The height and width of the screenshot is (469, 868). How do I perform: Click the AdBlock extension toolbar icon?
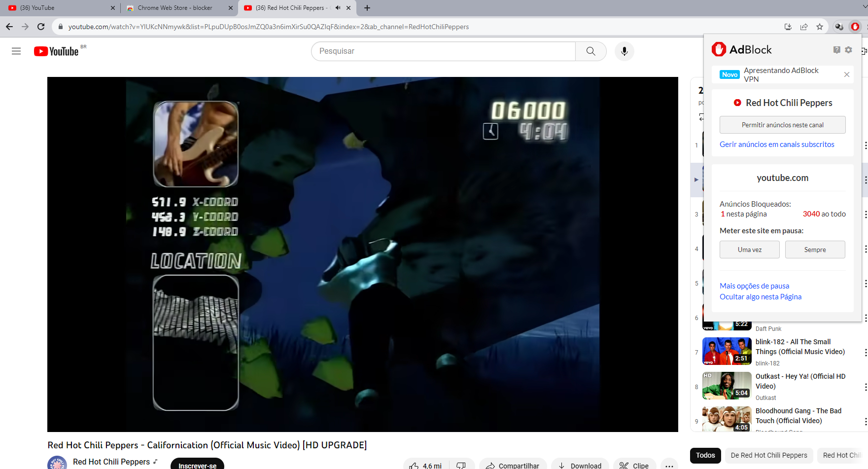tap(855, 27)
